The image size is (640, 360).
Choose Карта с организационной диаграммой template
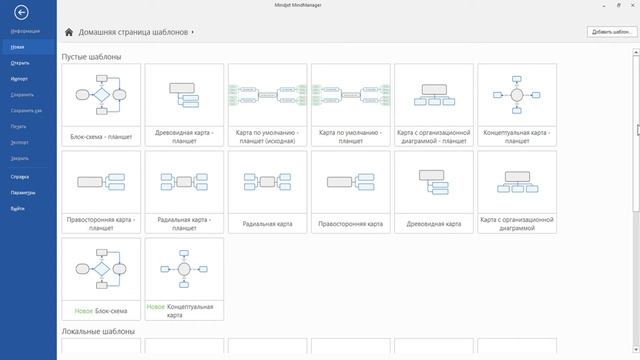(517, 192)
